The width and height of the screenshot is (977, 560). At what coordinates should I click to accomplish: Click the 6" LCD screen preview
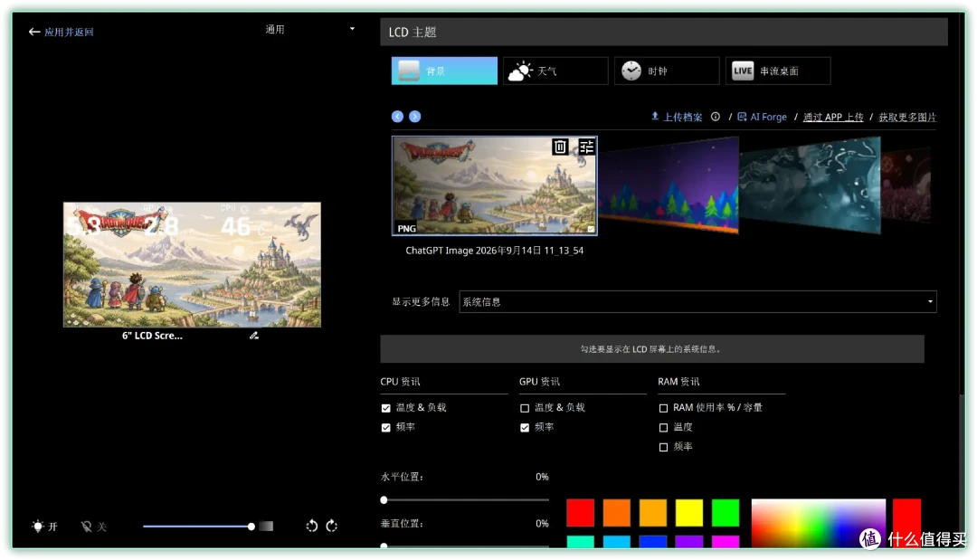tap(192, 264)
